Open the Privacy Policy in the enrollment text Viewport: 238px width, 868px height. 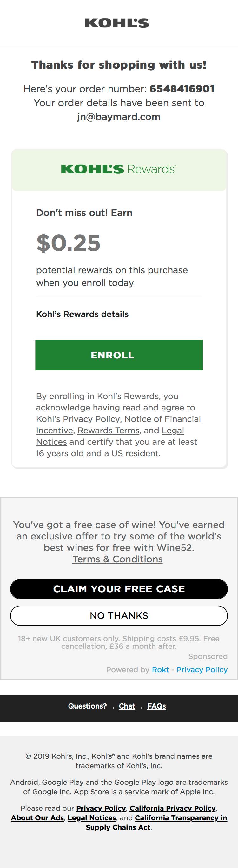click(x=91, y=419)
